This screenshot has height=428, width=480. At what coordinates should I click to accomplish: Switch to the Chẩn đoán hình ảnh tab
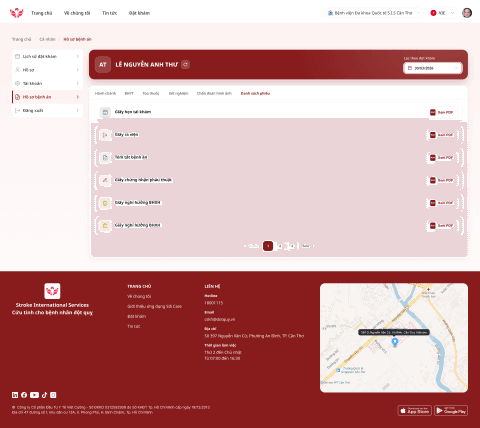tap(214, 93)
